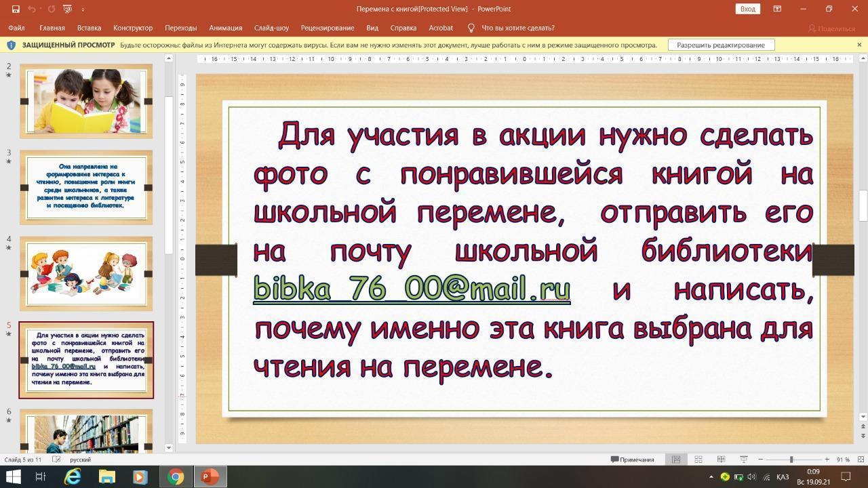Click the bibka_76_00@mail.ru email link

tap(411, 289)
